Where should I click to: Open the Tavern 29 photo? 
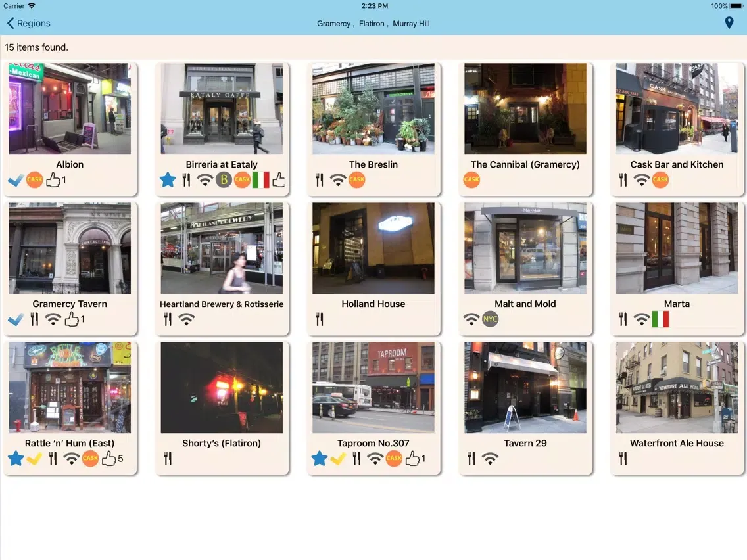click(x=525, y=387)
